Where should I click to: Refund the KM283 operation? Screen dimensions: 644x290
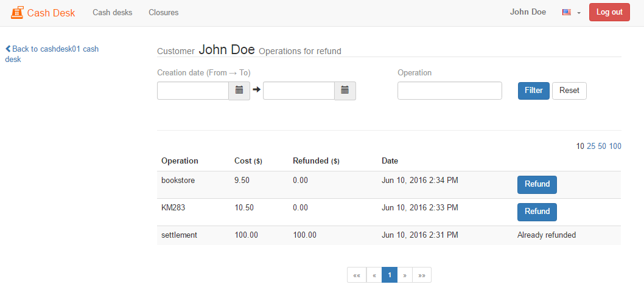(x=537, y=212)
